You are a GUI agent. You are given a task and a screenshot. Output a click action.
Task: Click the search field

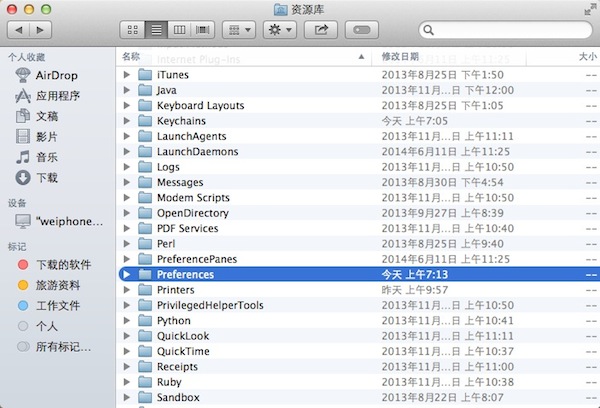505,30
